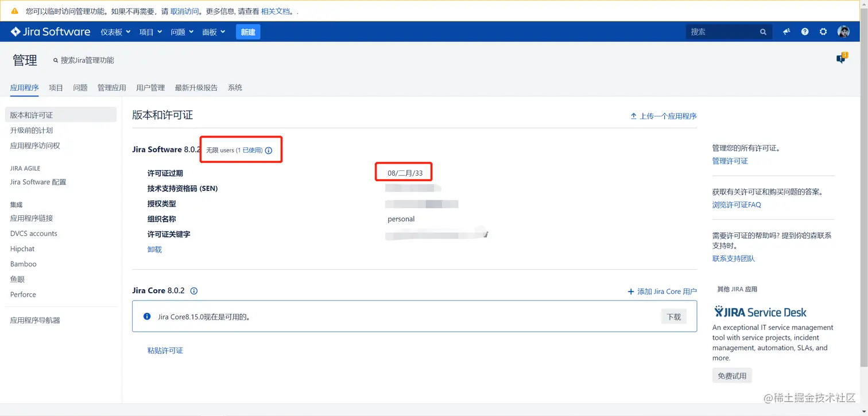The height and width of the screenshot is (416, 868).
Task: Click the Jira Software logo
Action: point(51,32)
